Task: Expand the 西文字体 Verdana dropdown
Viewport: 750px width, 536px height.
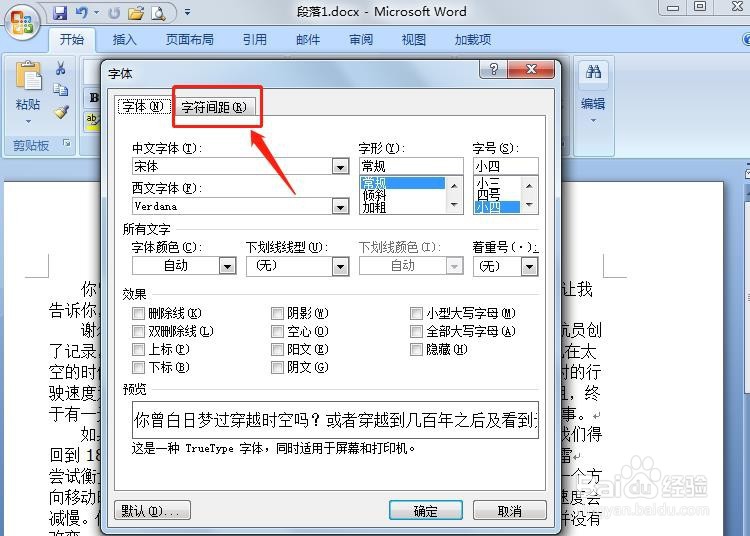Action: coord(340,207)
